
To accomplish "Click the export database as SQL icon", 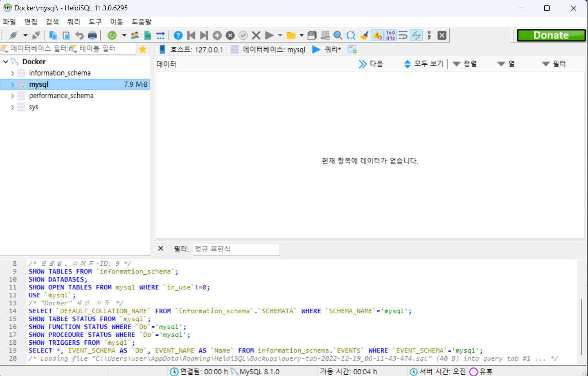I will [160, 35].
